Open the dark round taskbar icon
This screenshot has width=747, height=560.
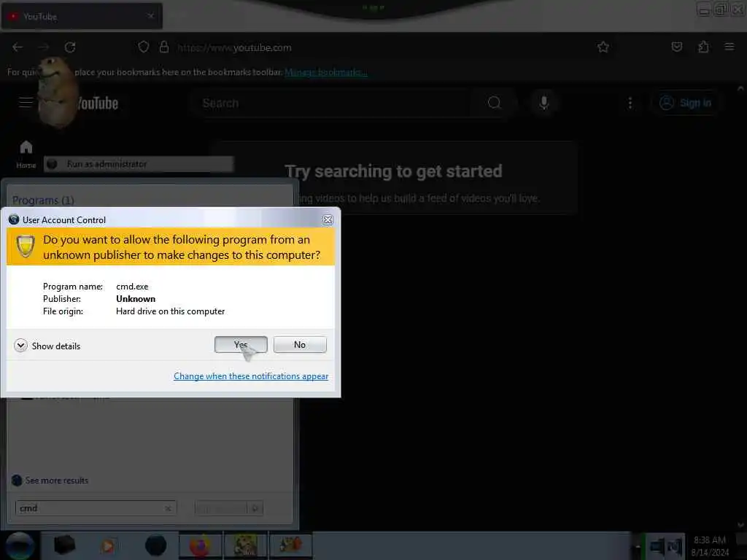tap(155, 545)
